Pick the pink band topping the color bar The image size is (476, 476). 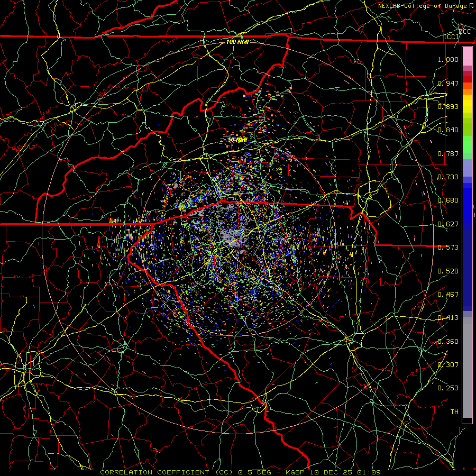click(467, 57)
